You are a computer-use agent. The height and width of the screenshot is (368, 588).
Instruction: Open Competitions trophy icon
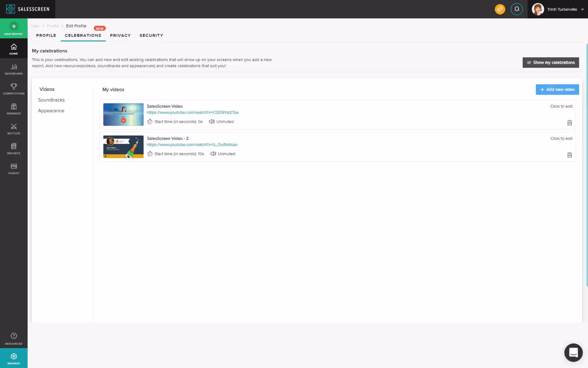coord(14,89)
